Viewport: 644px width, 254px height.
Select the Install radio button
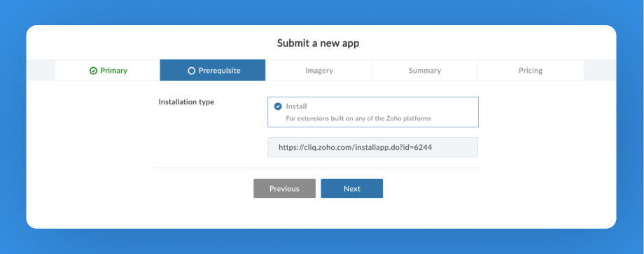(278, 106)
